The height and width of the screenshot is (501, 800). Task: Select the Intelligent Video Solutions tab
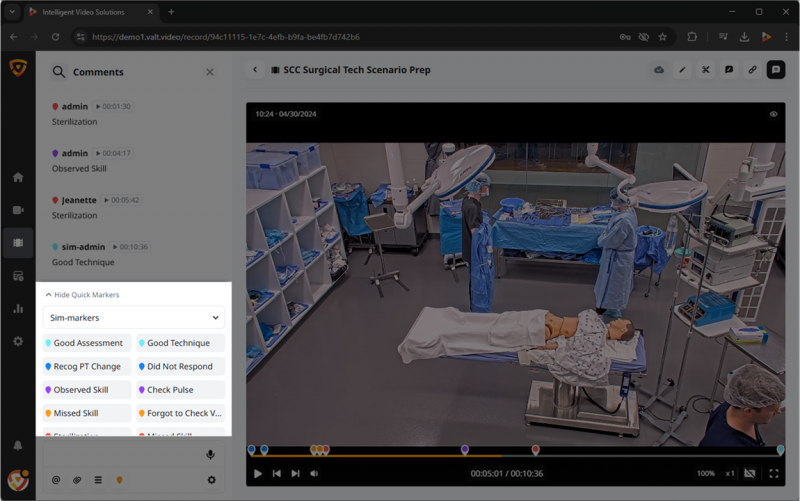point(91,12)
